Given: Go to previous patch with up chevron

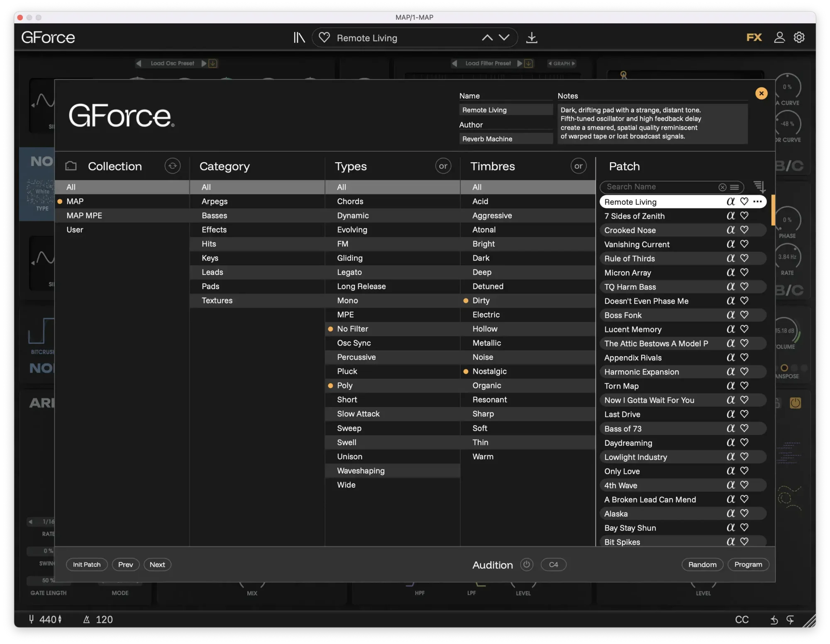Looking at the screenshot, I should (487, 38).
